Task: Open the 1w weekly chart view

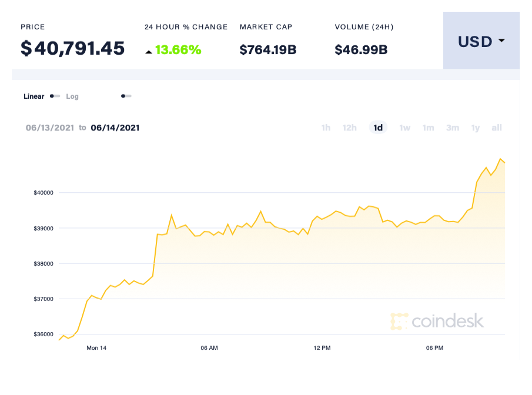Action: coord(404,128)
